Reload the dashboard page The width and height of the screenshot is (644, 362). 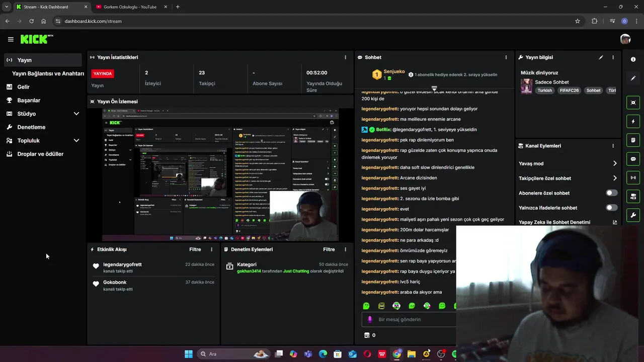point(31,21)
